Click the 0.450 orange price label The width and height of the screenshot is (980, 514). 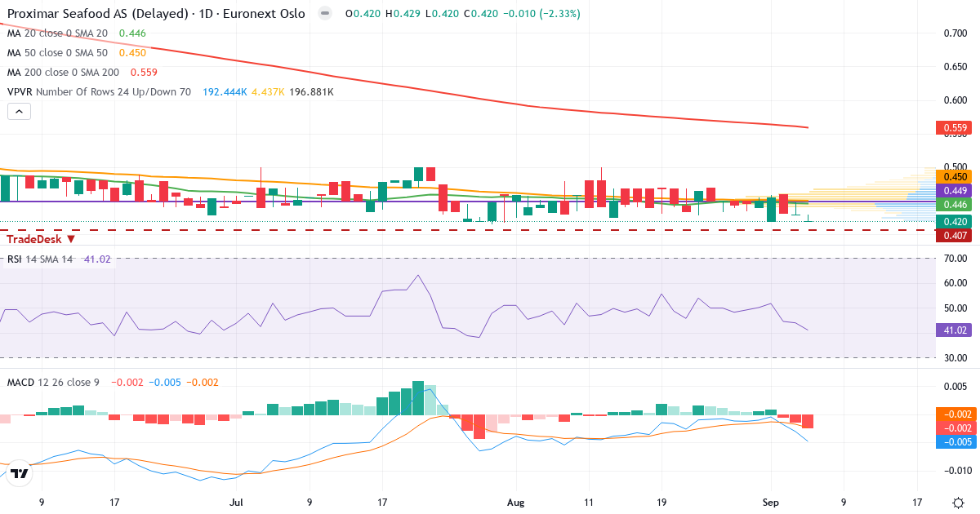tap(954, 176)
